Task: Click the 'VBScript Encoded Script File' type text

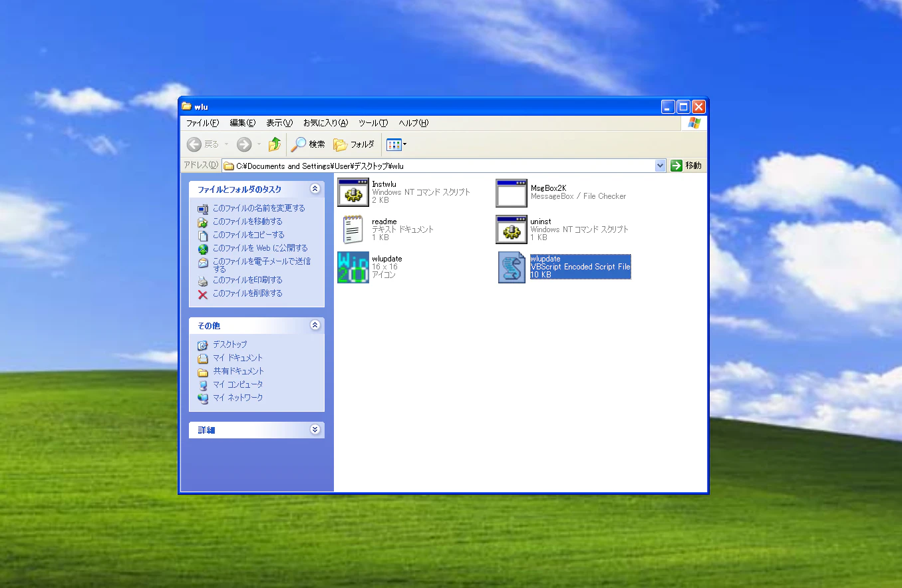Action: click(580, 267)
